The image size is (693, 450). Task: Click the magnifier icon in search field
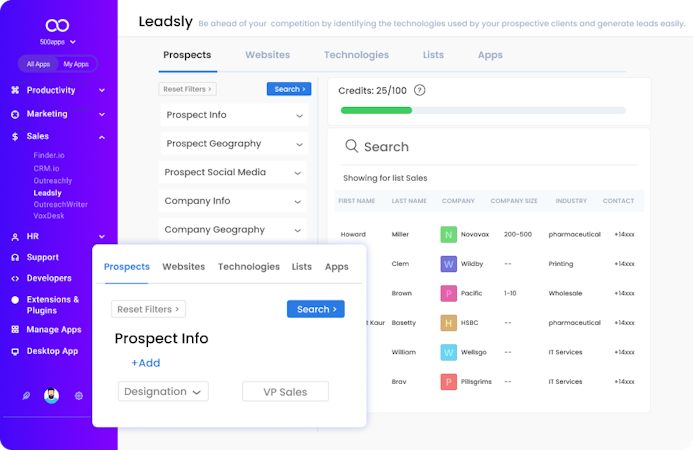coord(351,146)
